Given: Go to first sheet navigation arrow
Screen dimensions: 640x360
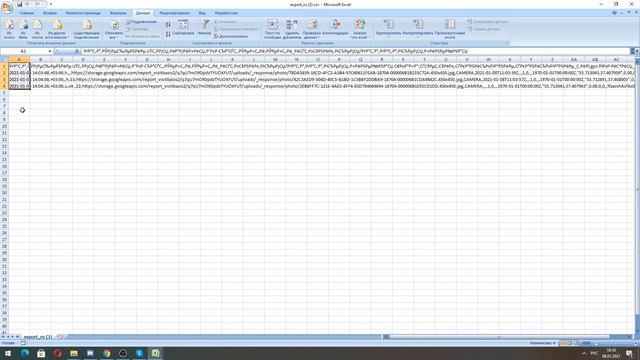Looking at the screenshot, I should (x=3, y=337).
